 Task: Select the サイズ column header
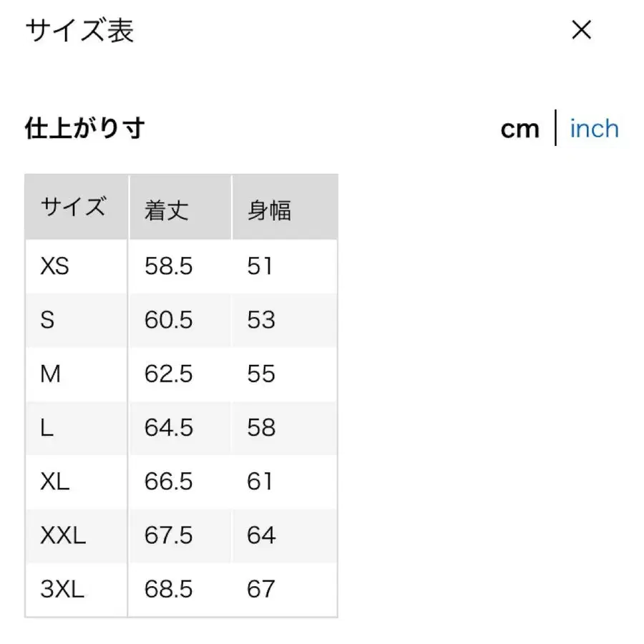pos(74,207)
